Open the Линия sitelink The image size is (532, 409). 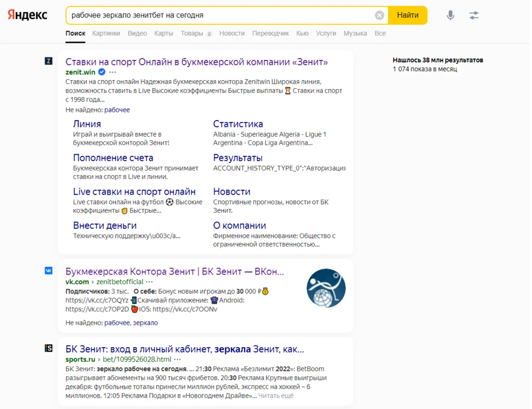87,124
